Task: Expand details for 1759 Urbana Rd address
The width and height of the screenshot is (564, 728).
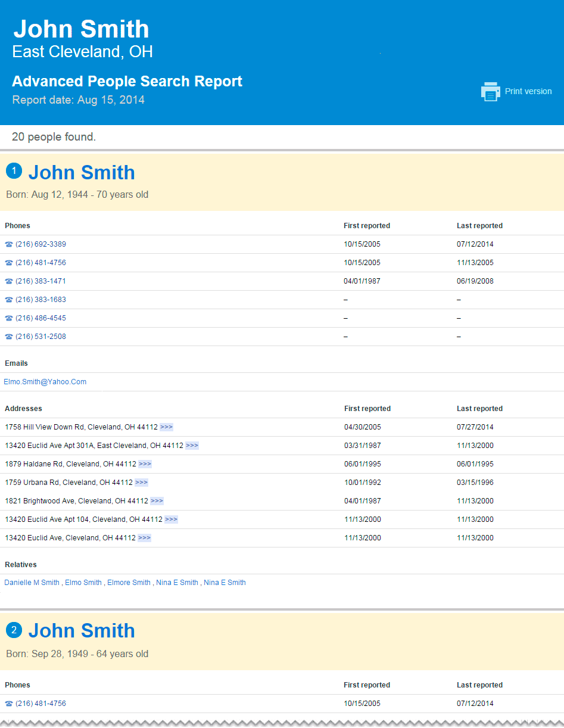Action: [141, 483]
